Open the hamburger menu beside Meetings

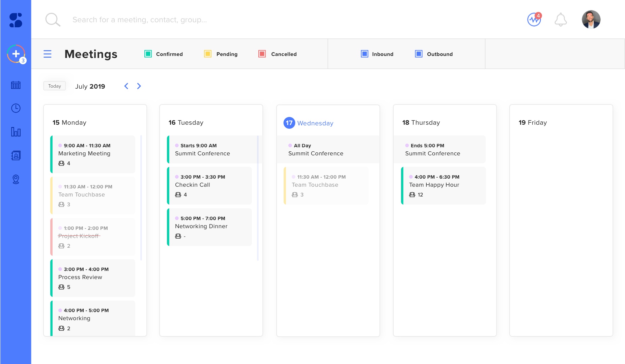coord(48,54)
